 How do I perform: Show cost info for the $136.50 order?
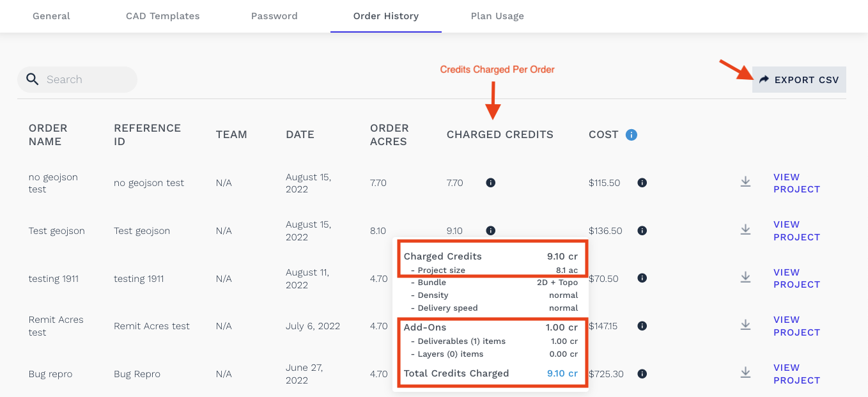tap(642, 231)
